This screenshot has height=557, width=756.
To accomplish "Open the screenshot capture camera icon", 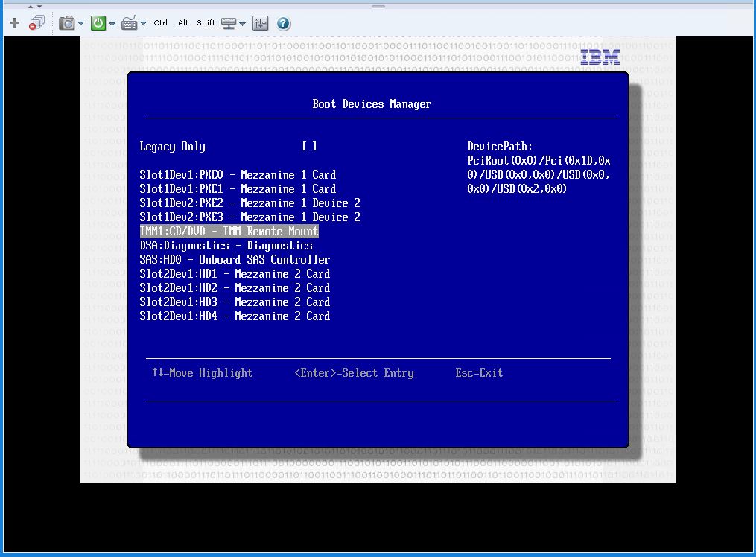I will tap(67, 22).
